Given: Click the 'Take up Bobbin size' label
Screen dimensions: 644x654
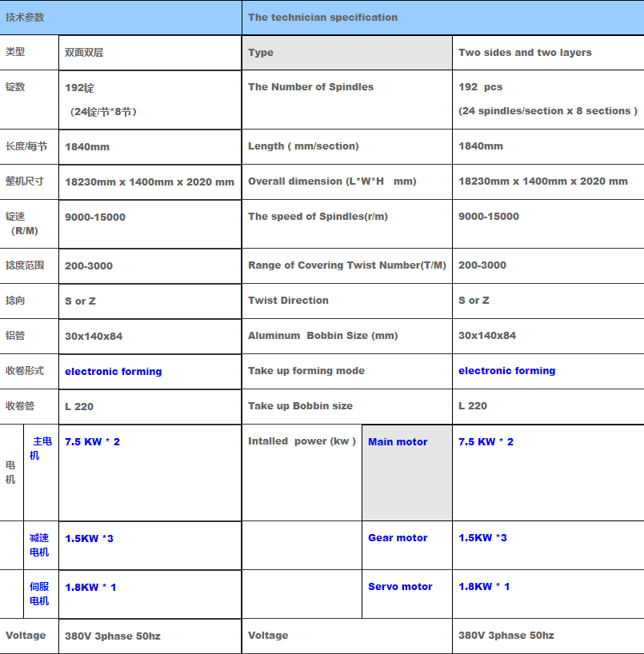Looking at the screenshot, I should (x=300, y=406).
